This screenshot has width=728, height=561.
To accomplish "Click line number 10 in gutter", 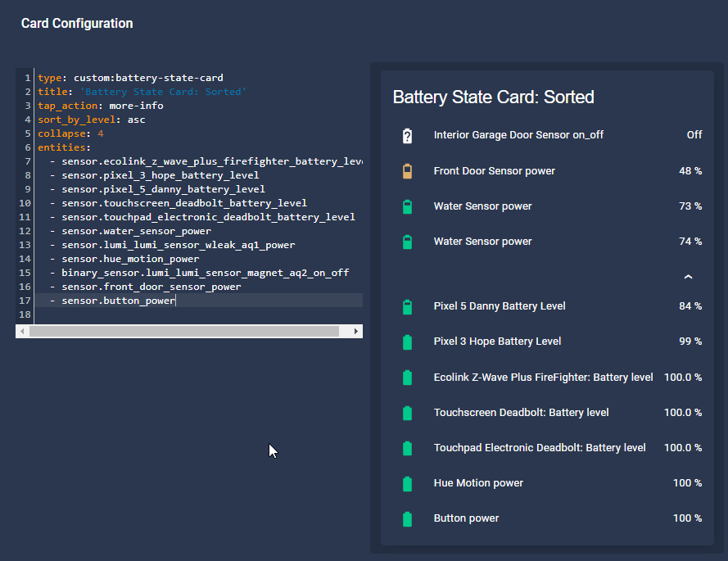I will coord(25,203).
